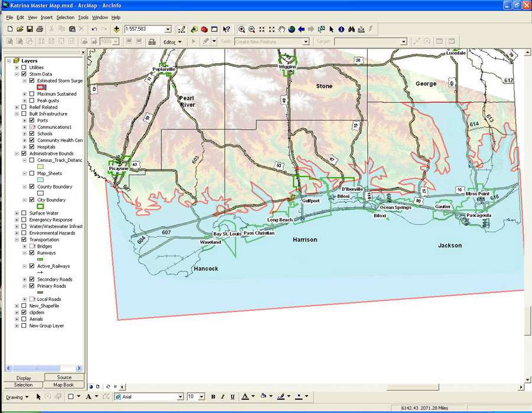Collapse the Administrative Bounds group
This screenshot has height=413, width=532.
pos(17,154)
